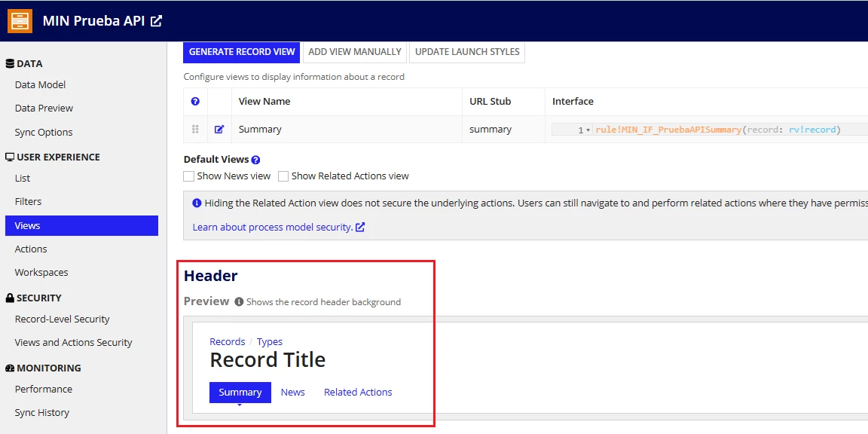Open Views and Actions Security
The height and width of the screenshot is (434, 868).
[x=74, y=343]
